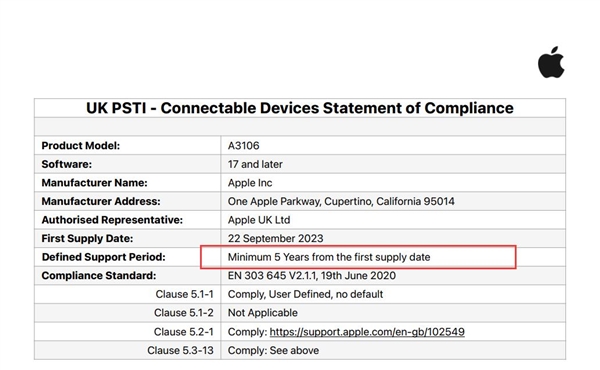Image resolution: width=600 pixels, height=370 pixels.
Task: Click the 22 September 2023 date
Action: [276, 239]
